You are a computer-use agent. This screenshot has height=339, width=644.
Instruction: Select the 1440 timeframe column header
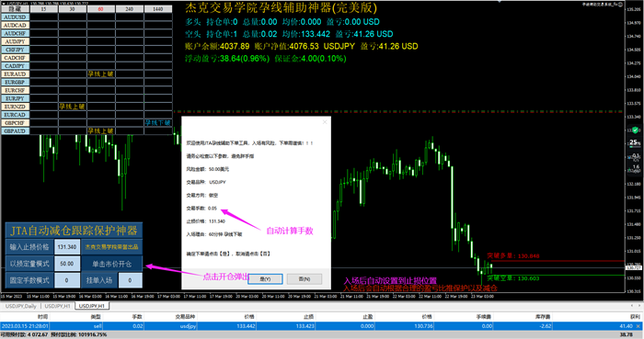tap(158, 8)
